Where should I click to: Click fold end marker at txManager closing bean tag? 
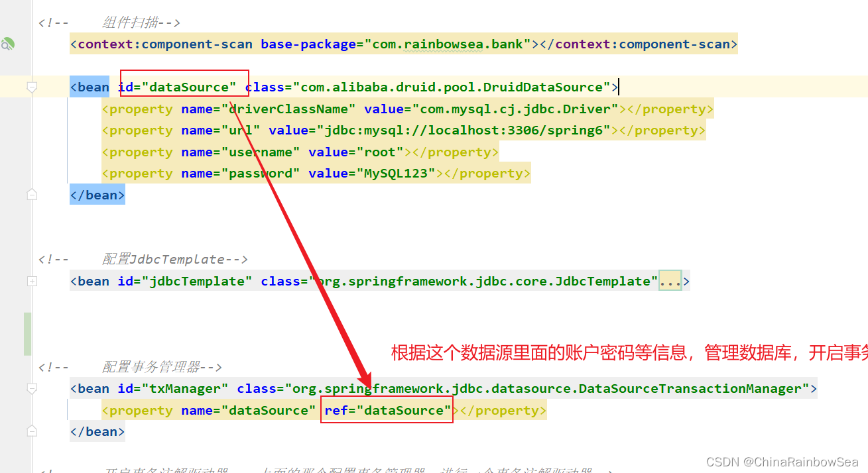click(31, 432)
